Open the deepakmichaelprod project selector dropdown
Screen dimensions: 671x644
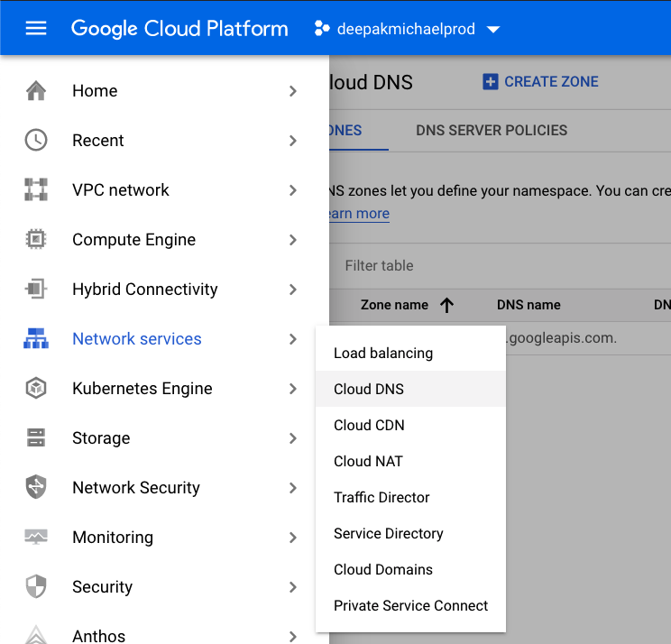[407, 29]
